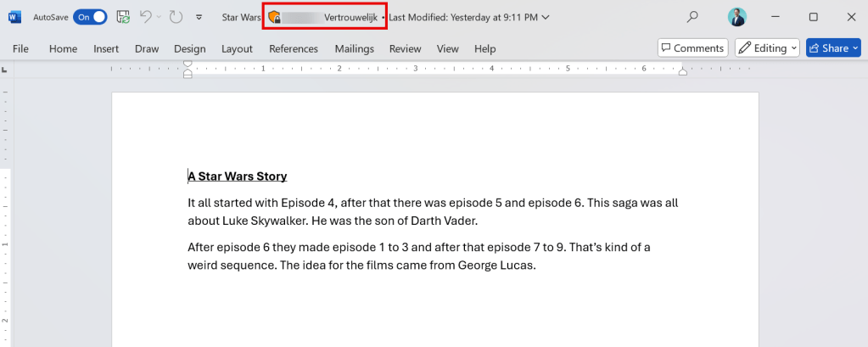868x347 pixels.
Task: Click the right indent marker on ruler
Action: coord(682,73)
